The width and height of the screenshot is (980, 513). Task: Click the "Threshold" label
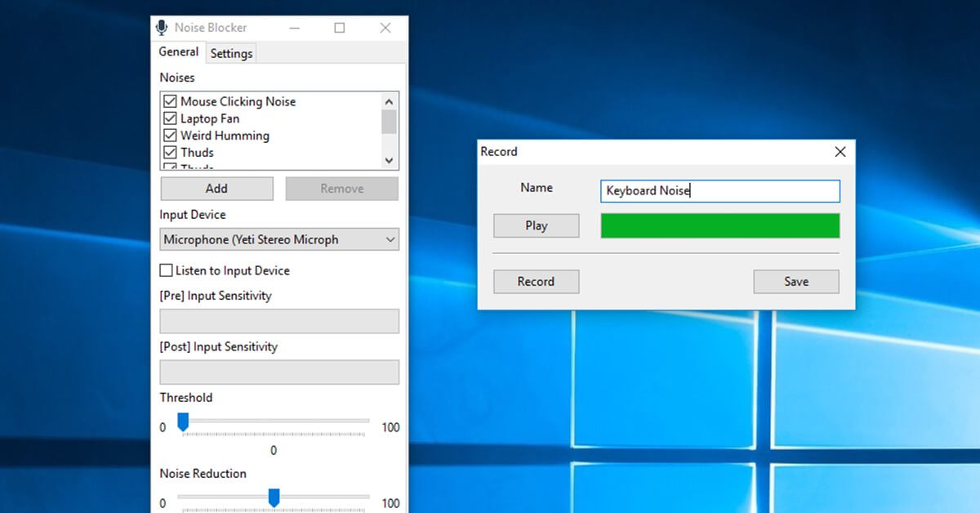pyautogui.click(x=186, y=398)
